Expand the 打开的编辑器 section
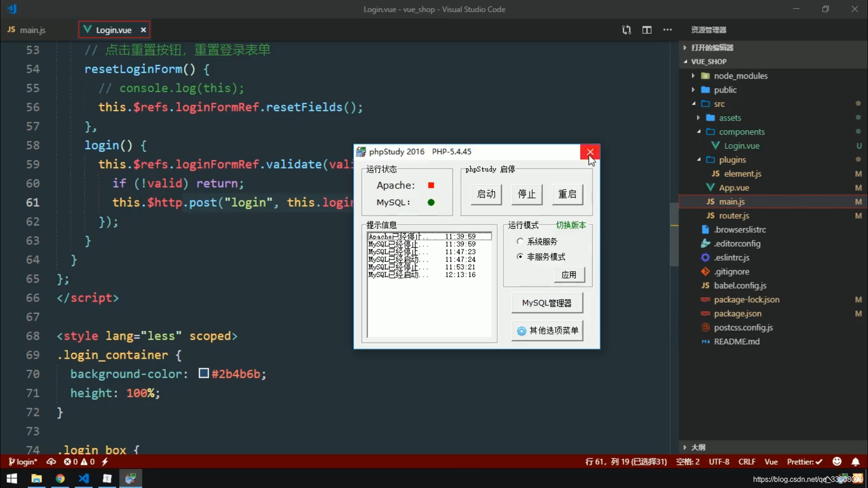This screenshot has height=488, width=868. click(x=773, y=47)
